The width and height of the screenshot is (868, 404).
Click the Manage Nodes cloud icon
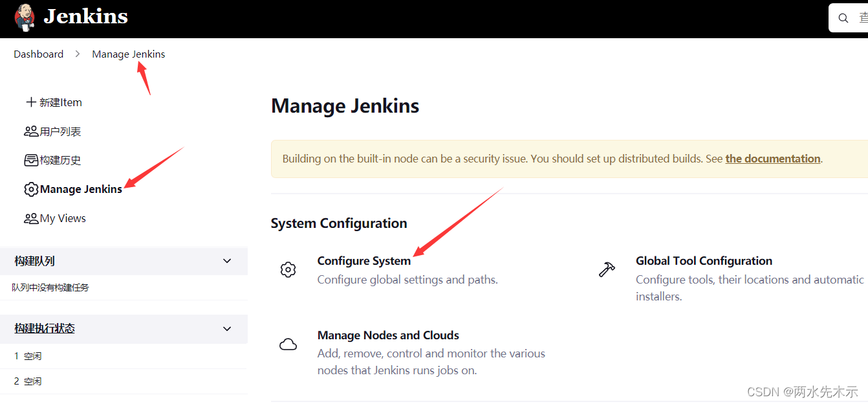click(288, 343)
